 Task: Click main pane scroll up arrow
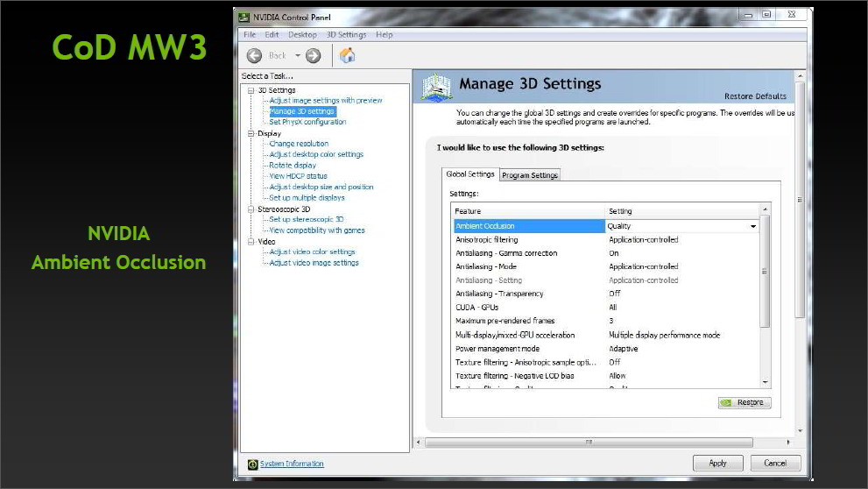pyautogui.click(x=800, y=75)
